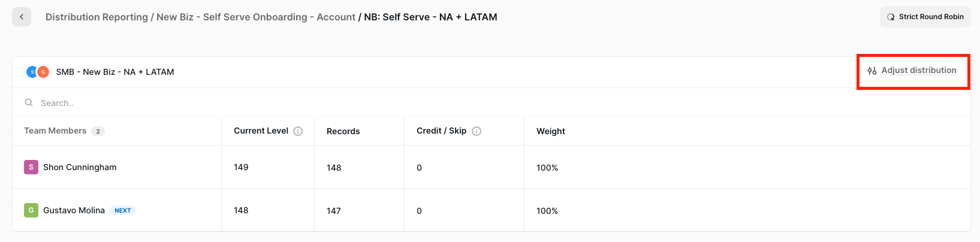Click Gustavo Molina's green avatar
Image resolution: width=980 pixels, height=242 pixels.
coord(31,210)
